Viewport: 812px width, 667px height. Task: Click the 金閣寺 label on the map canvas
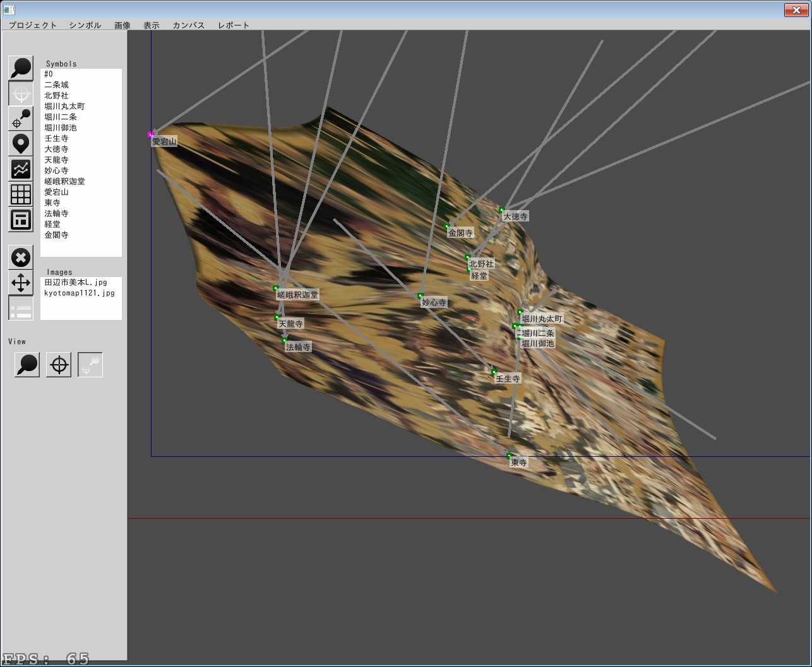460,233
